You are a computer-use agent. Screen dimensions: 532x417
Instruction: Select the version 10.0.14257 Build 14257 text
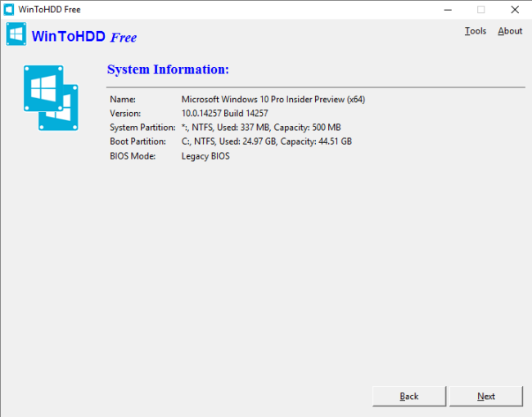coord(224,113)
